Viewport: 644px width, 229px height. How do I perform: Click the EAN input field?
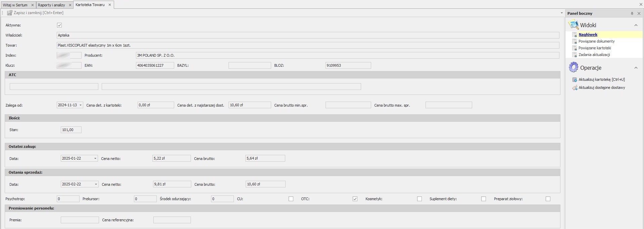pyautogui.click(x=155, y=65)
